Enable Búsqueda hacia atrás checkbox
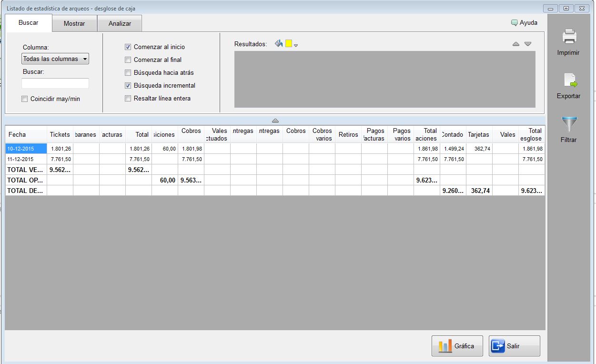This screenshot has height=364, width=596. [128, 73]
